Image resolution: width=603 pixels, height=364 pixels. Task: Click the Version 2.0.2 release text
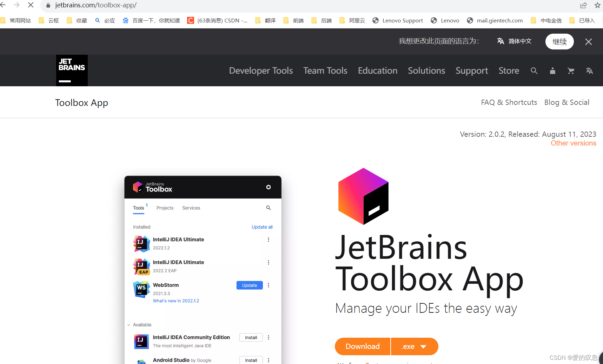point(528,134)
